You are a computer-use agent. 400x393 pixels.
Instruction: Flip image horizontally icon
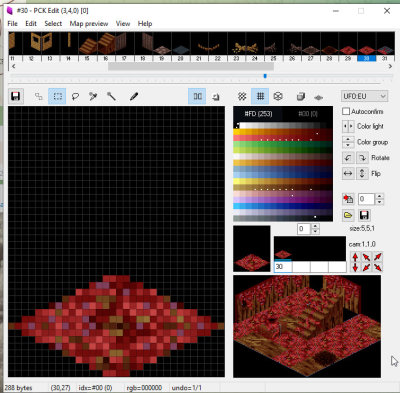click(x=348, y=173)
